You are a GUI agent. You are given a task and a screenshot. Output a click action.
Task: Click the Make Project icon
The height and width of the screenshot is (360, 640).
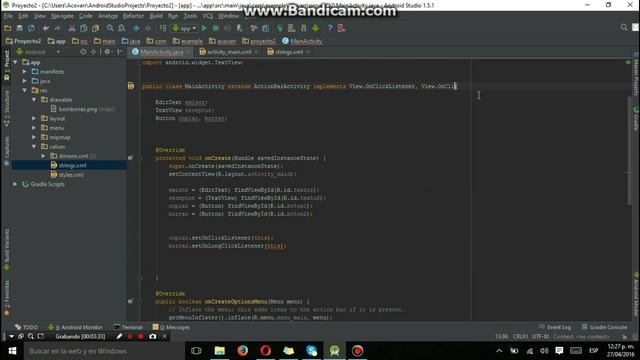(162, 28)
